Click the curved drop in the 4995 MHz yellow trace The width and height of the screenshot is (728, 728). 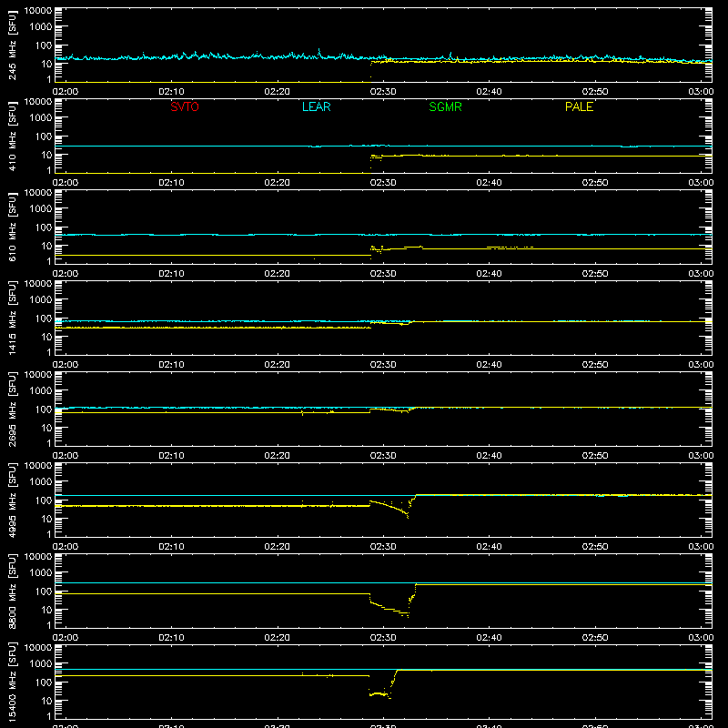[390, 508]
